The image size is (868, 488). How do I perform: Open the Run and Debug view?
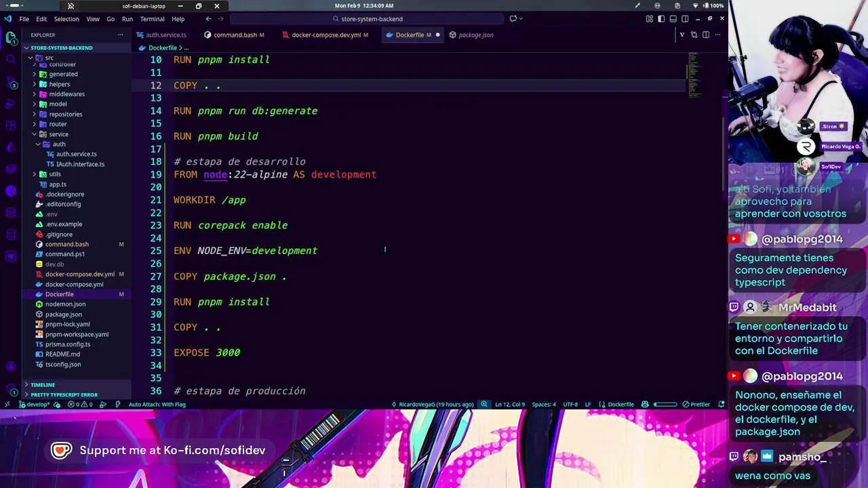pos(11,104)
